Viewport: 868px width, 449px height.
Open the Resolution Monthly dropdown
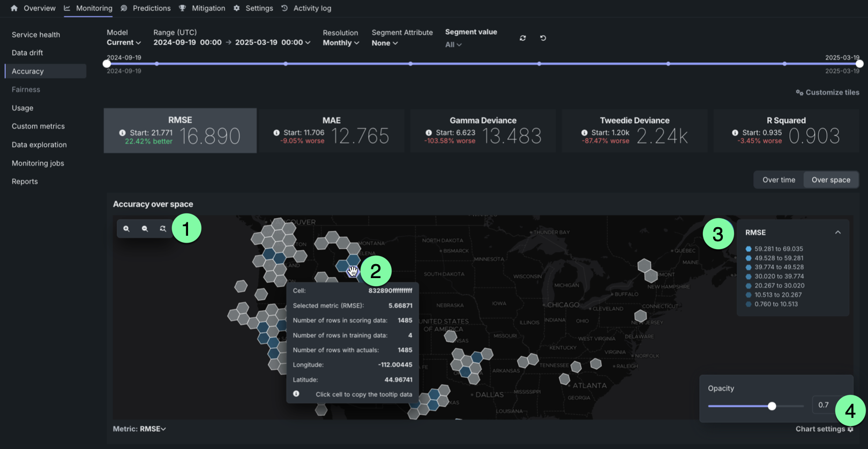(x=341, y=43)
